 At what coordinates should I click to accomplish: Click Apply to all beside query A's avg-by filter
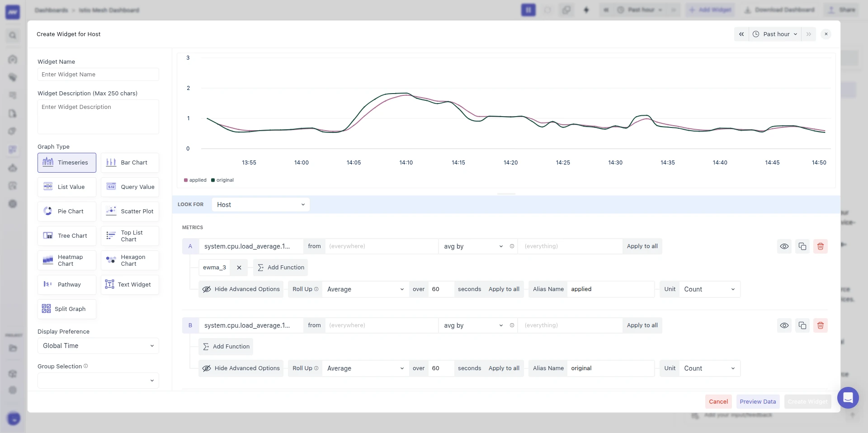click(x=642, y=246)
